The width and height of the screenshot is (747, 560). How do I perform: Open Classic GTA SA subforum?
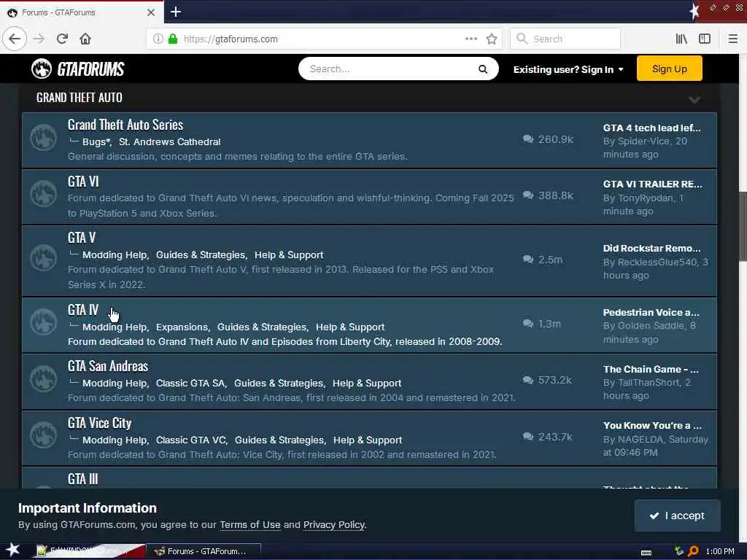tap(191, 383)
